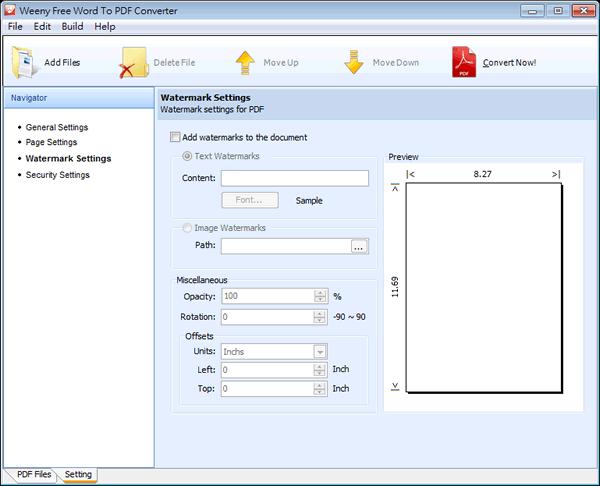The height and width of the screenshot is (486, 600).
Task: Click the 8.27 page width label
Action: (x=483, y=174)
